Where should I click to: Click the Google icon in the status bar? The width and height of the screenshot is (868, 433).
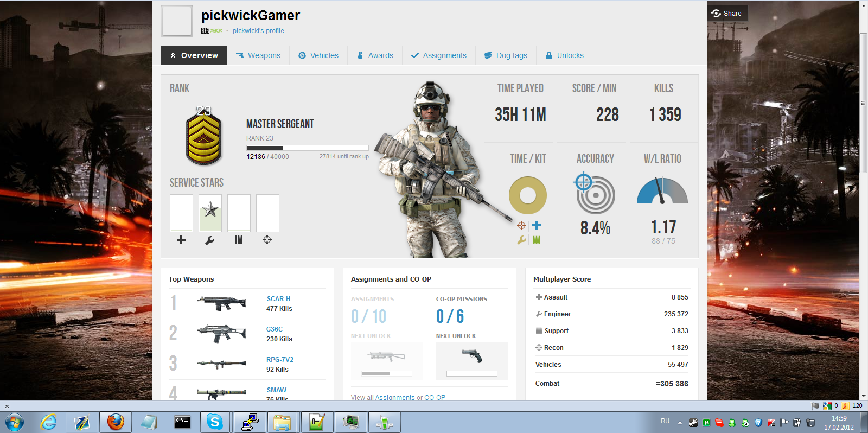pyautogui.click(x=827, y=406)
